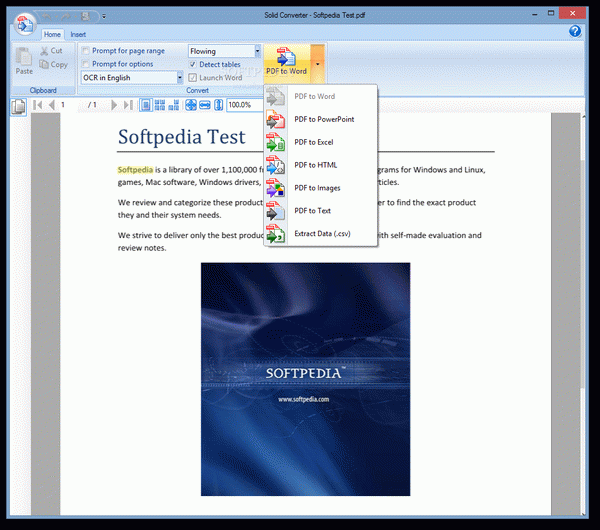
Task: Click the large PDF to Word ribbon button
Action: [x=287, y=63]
